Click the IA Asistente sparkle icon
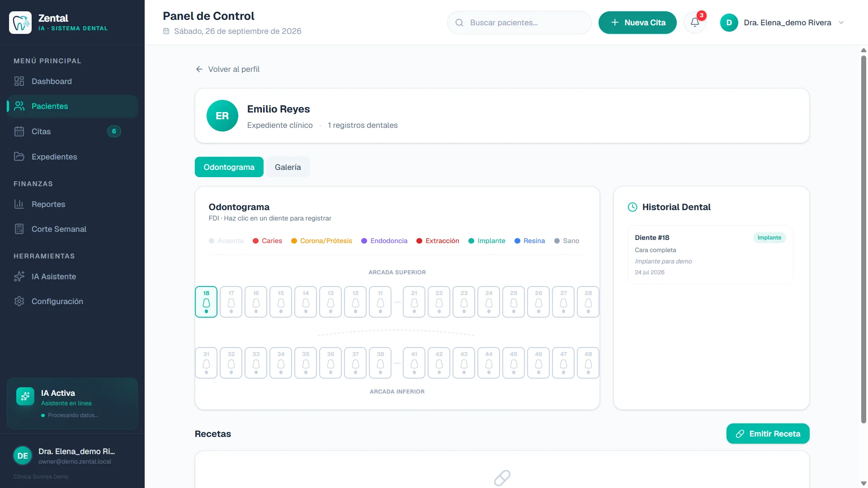 coord(19,277)
